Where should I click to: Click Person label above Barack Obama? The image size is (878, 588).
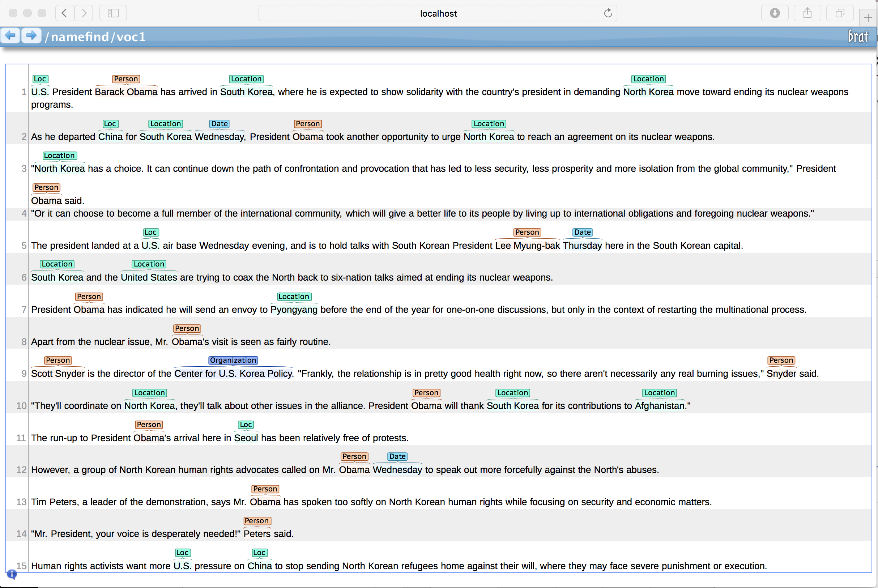[x=126, y=79]
